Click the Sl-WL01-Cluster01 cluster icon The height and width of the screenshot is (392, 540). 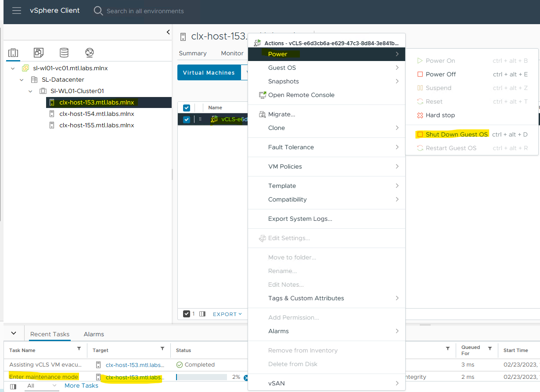click(x=43, y=91)
